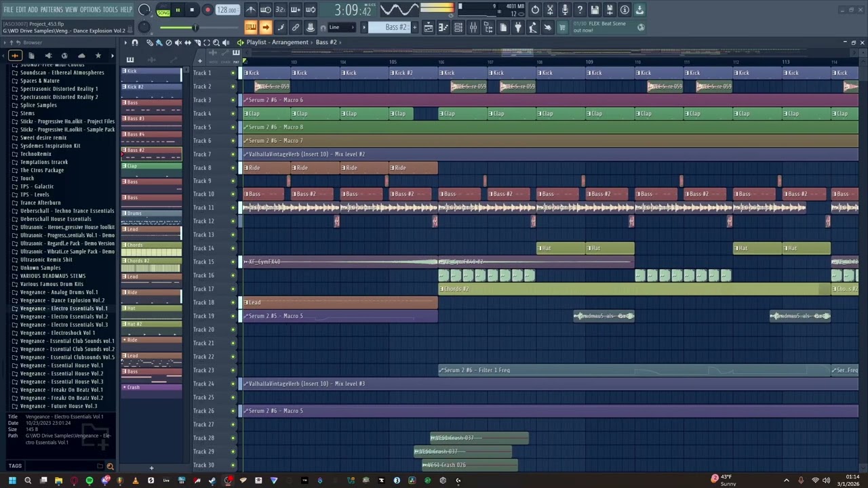Open the OPTIONS menu
Image resolution: width=868 pixels, height=488 pixels.
tap(90, 9)
